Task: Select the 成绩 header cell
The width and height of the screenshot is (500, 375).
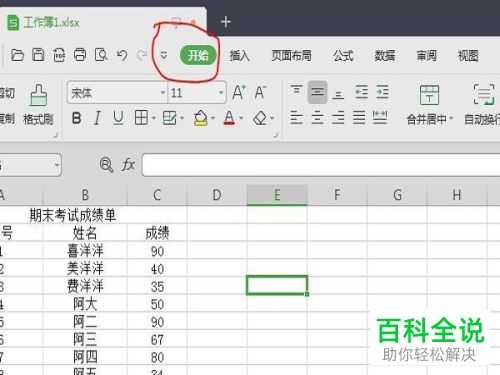Action: click(x=157, y=233)
